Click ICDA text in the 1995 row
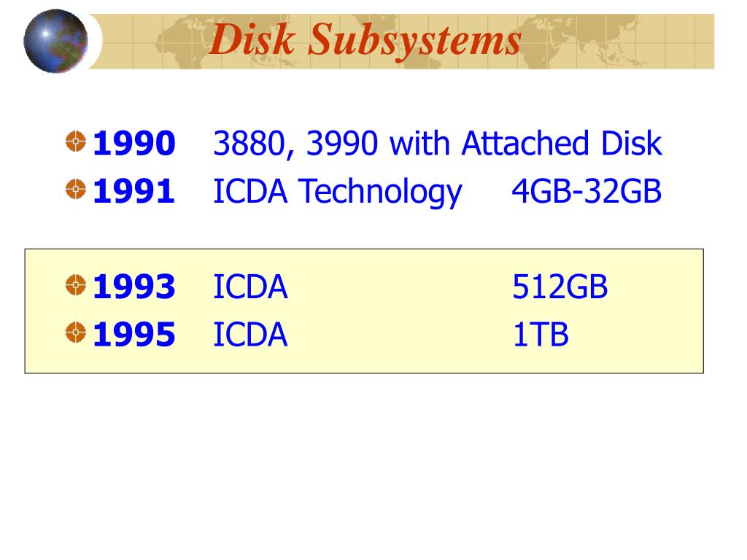The height and width of the screenshot is (560, 747). [x=250, y=334]
